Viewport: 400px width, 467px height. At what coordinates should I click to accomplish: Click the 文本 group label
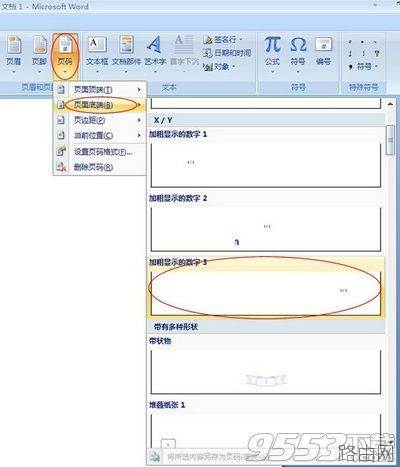tap(169, 87)
